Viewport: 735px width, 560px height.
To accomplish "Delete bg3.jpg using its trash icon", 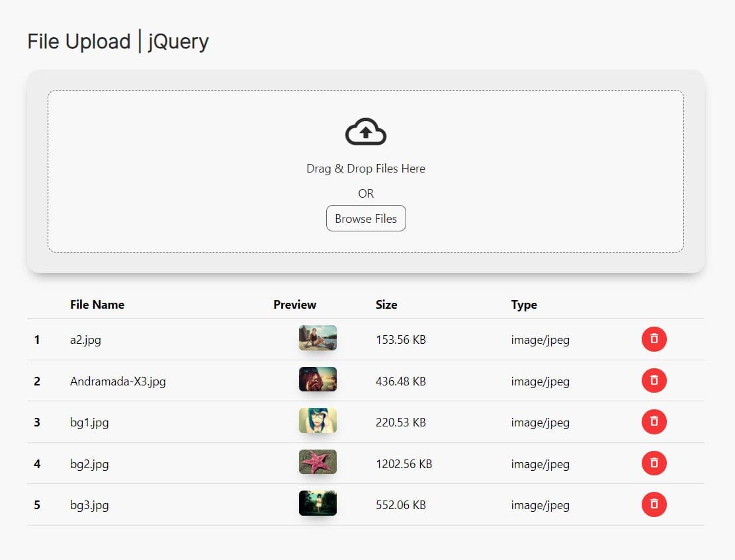I will point(654,504).
